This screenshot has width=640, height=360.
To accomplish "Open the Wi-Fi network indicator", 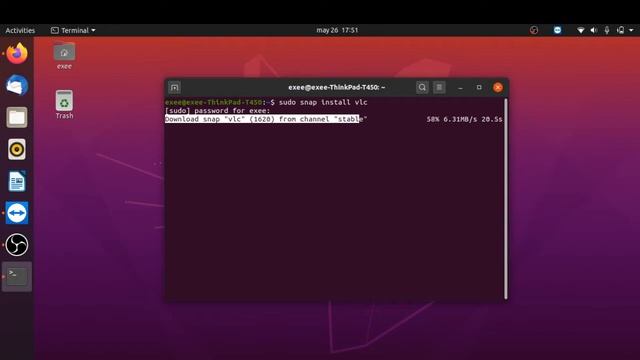I will [580, 30].
